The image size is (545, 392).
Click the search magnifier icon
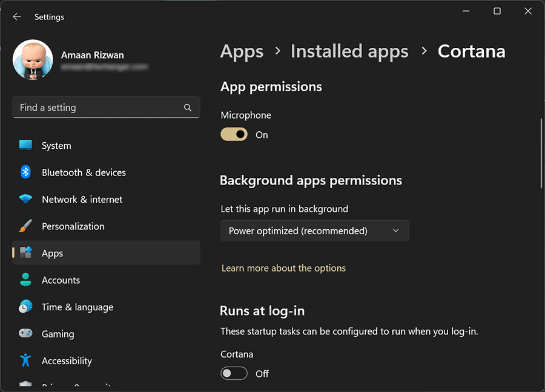point(188,108)
